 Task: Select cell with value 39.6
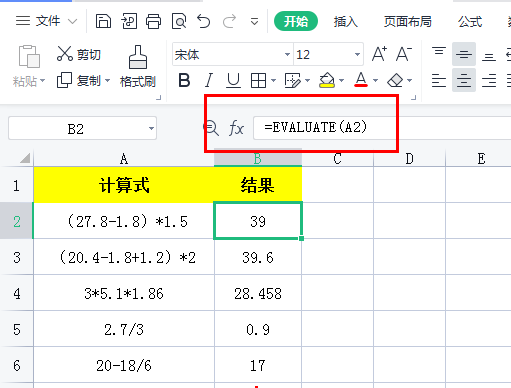pos(258,257)
